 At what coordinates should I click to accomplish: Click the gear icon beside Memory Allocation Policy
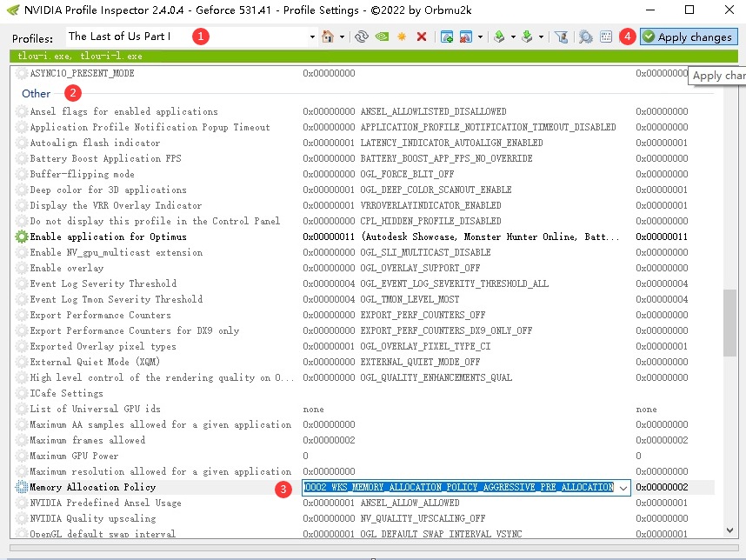pyautogui.click(x=22, y=487)
